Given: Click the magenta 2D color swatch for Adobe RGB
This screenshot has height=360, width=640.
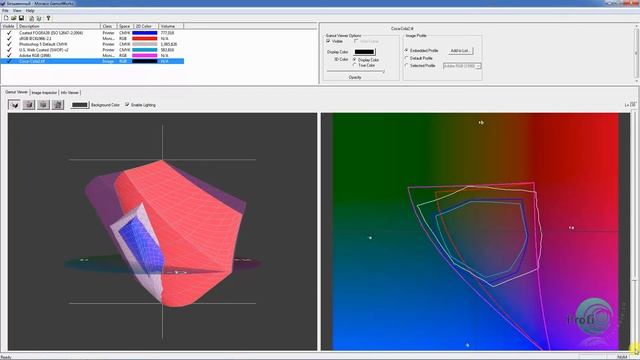Looking at the screenshot, I should pyautogui.click(x=144, y=56).
